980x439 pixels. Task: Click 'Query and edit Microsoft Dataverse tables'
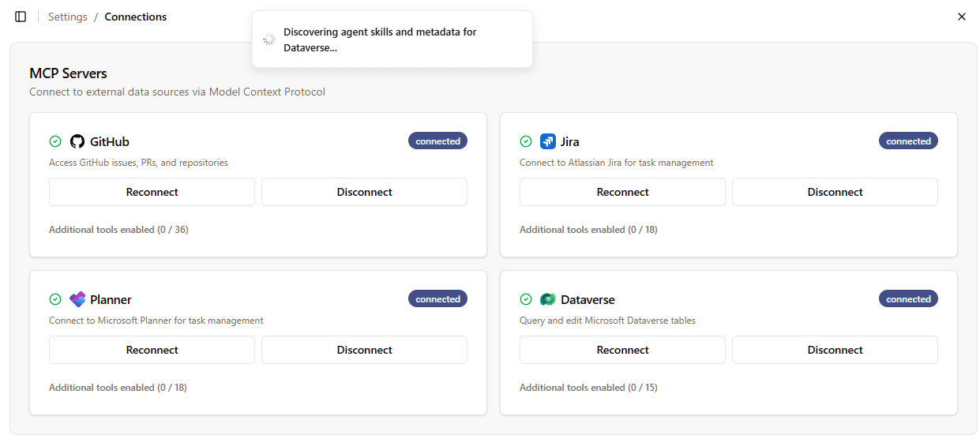point(607,321)
